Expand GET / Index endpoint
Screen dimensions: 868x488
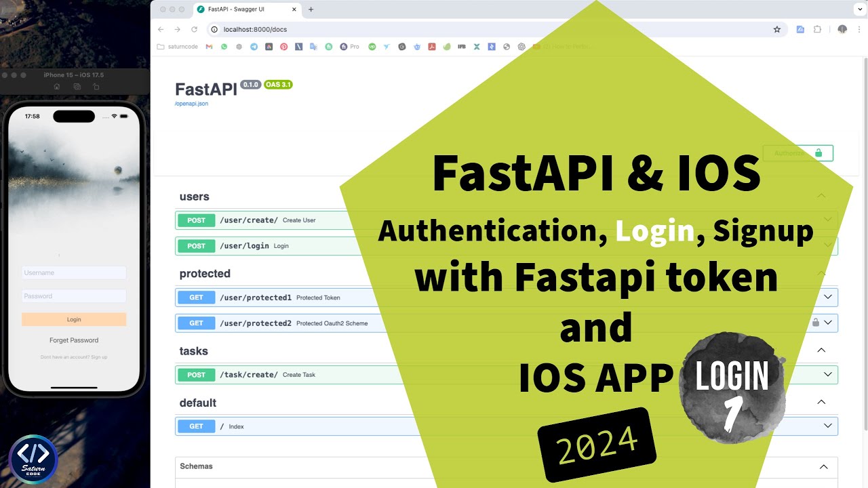coord(506,426)
